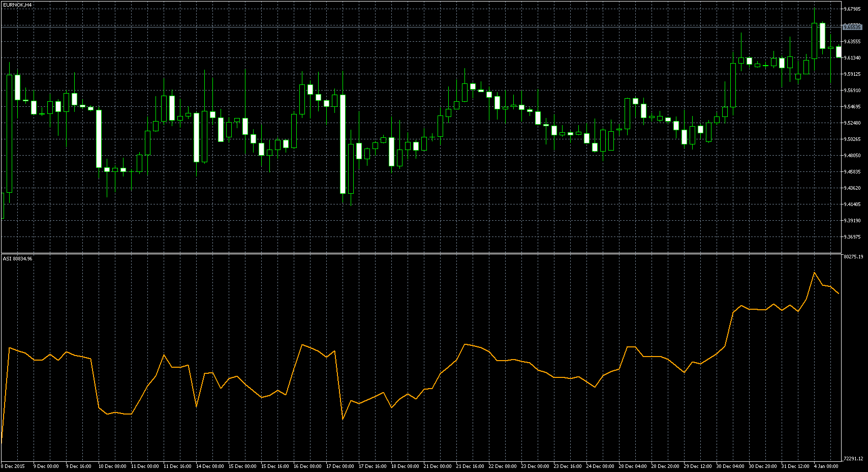Click price level 9.59125 on axis
868x472 pixels.
coord(852,74)
